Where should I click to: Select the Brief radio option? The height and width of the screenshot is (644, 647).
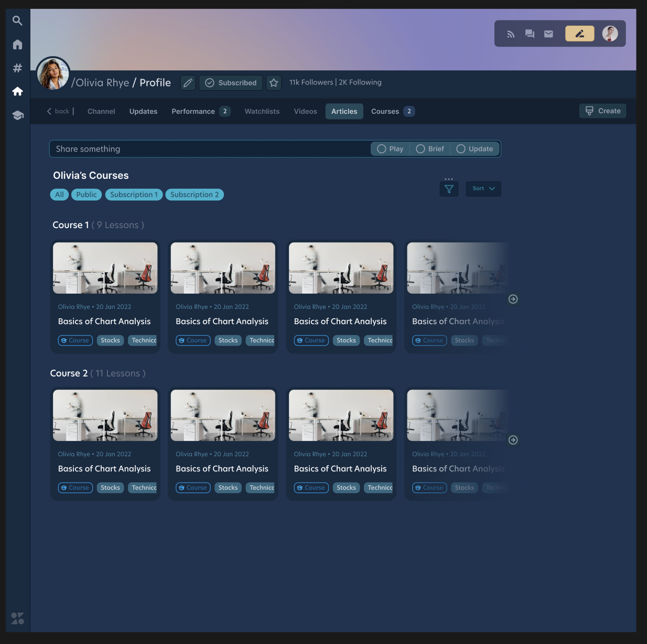tap(422, 149)
